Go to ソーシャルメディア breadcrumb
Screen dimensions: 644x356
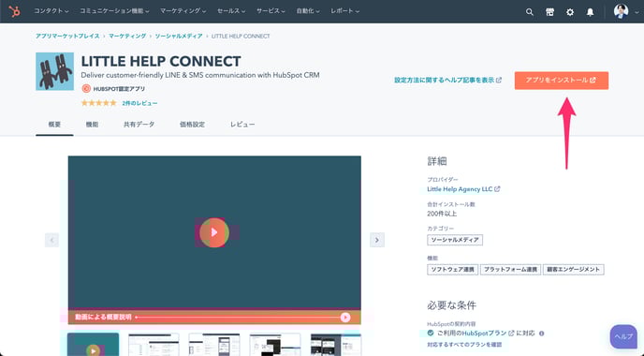[179, 37]
